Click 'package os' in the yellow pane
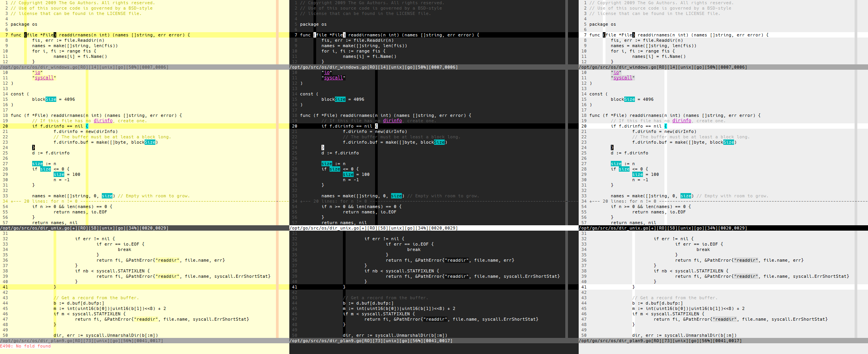 [x=24, y=24]
